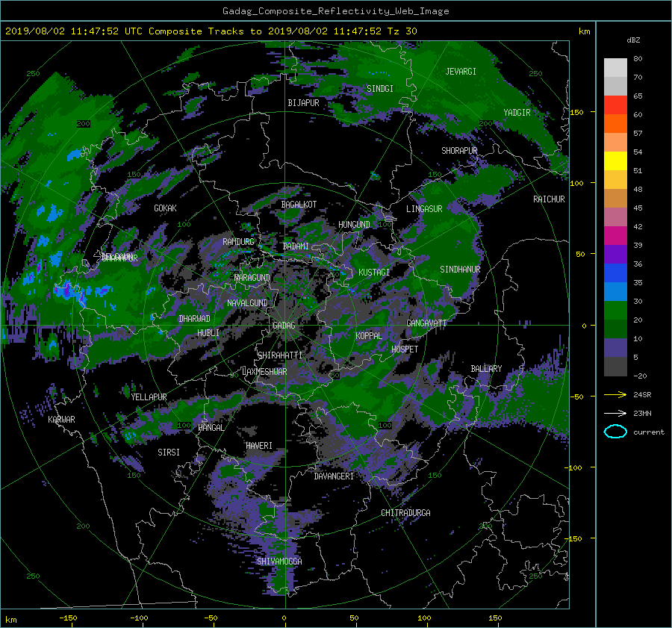This screenshot has width=672, height=628.
Task: Click the RAICHUR label
Action: (x=549, y=199)
